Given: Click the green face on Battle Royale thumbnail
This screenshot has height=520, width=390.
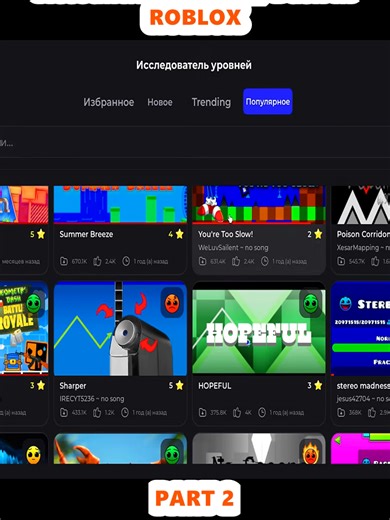Looking at the screenshot, I should coord(34,303).
